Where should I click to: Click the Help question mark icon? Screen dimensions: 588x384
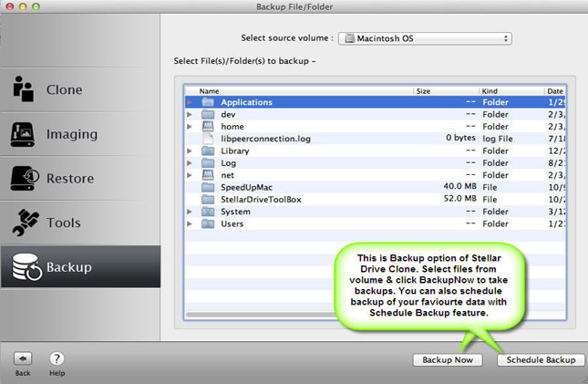click(x=57, y=358)
